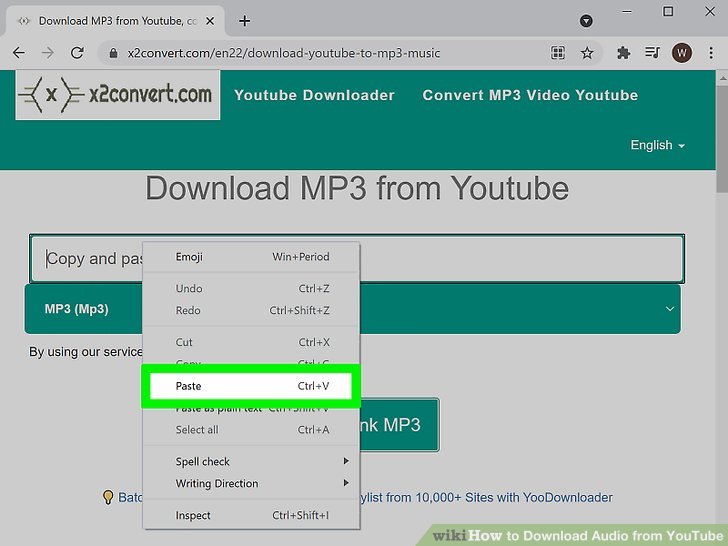The image size is (728, 546).
Task: Click the browser forward arrow
Action: (48, 53)
